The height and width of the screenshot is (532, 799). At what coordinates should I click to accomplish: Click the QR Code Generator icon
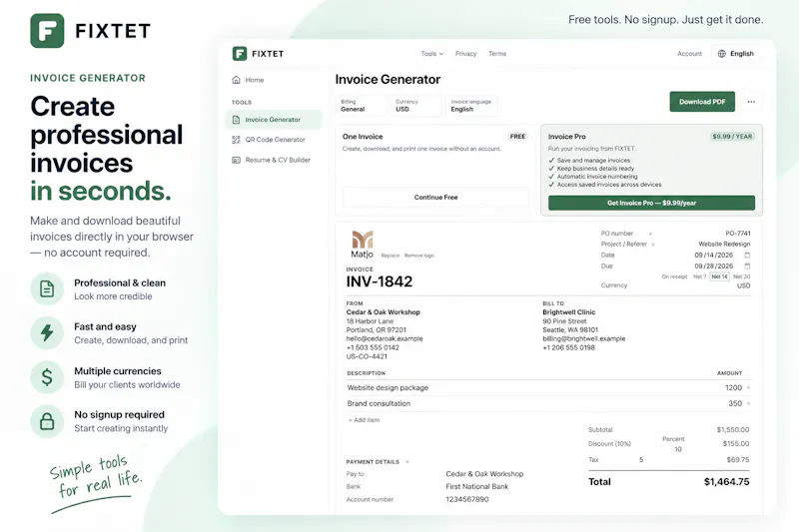tap(236, 140)
